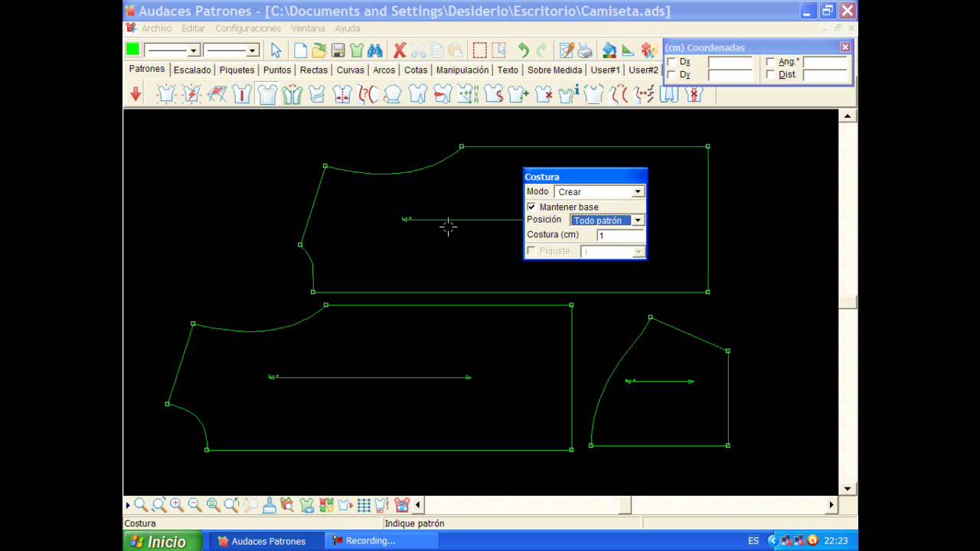Switch to the Curvas tab
980x551 pixels.
(351, 70)
